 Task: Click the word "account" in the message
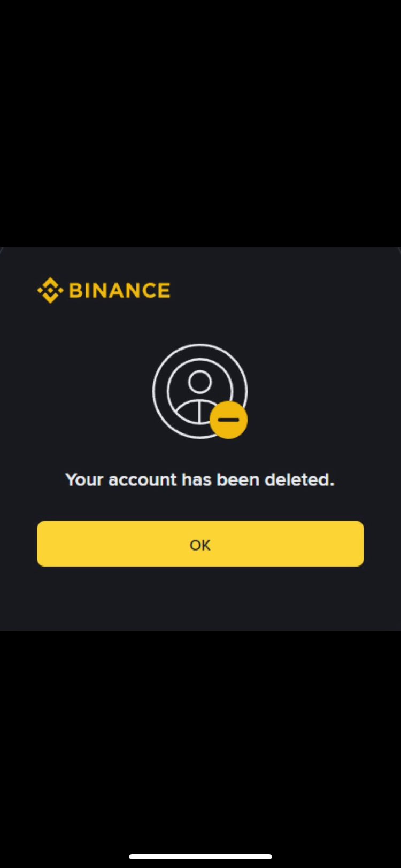(x=142, y=480)
